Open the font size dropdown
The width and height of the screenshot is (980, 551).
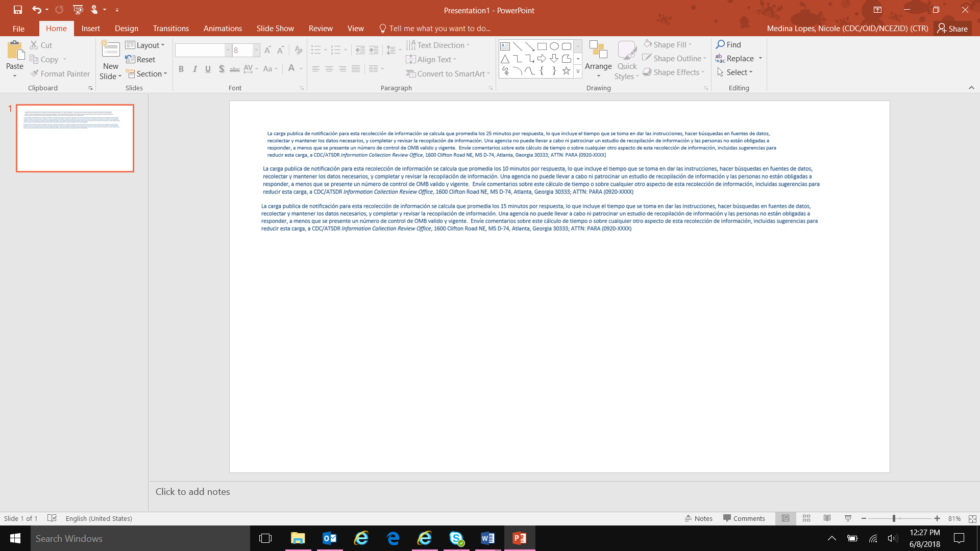pyautogui.click(x=256, y=50)
